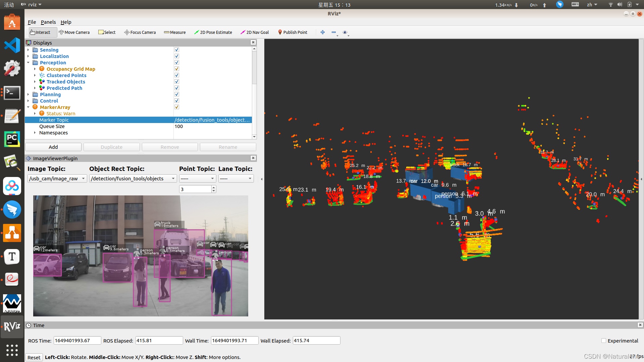Image resolution: width=644 pixels, height=362 pixels.
Task: Open the Object Rect Topic dropdown
Action: [x=133, y=179]
